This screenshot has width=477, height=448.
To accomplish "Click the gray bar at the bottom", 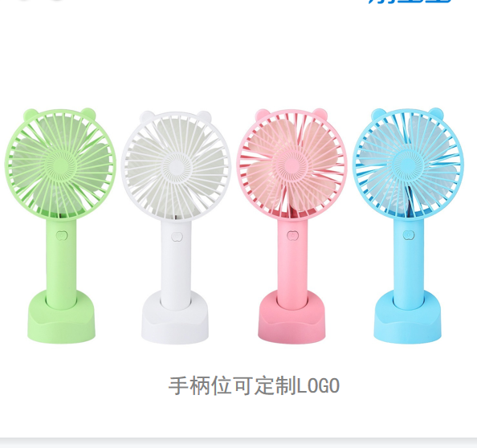I will pos(238,443).
